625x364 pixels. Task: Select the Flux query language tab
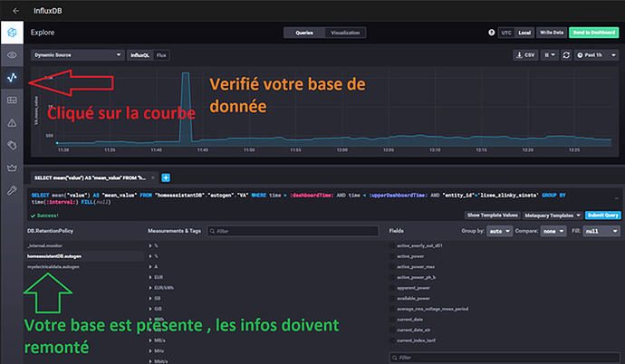point(161,55)
